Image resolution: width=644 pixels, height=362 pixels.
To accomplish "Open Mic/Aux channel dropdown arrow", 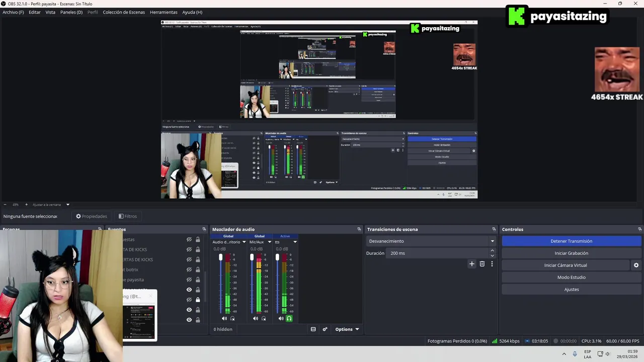I will (269, 242).
